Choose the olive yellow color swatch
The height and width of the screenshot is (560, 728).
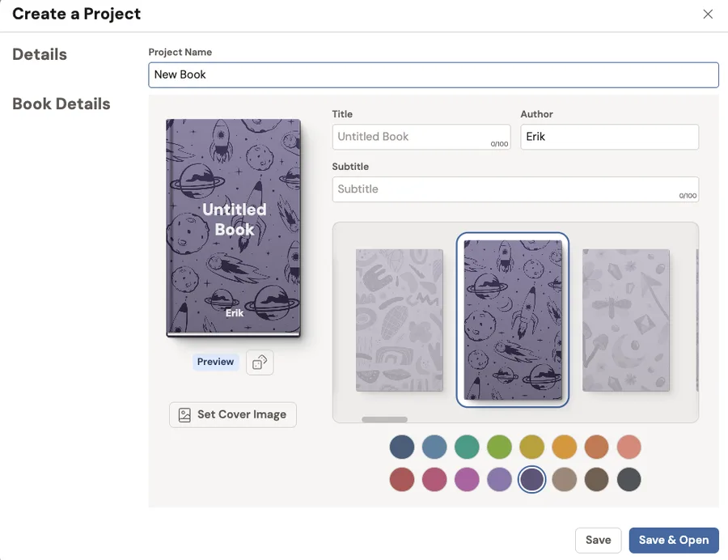click(x=531, y=448)
